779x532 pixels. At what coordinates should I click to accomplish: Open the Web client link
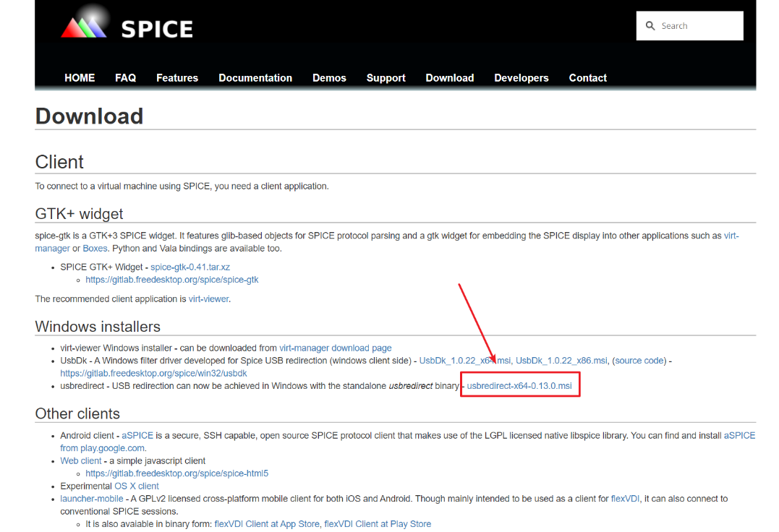coord(81,460)
